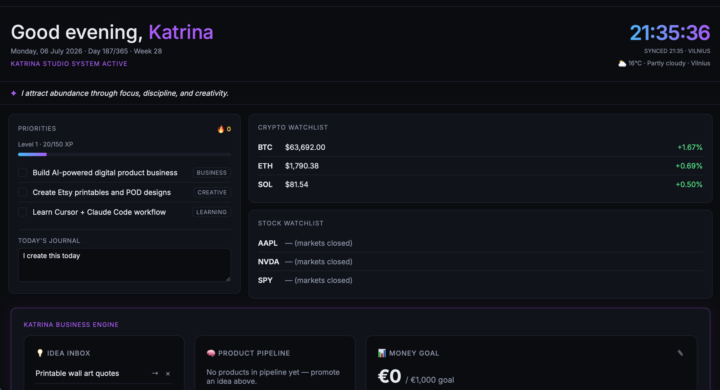The width and height of the screenshot is (720, 390).
Task: Click the brain Product Pipeline icon
Action: [211, 353]
